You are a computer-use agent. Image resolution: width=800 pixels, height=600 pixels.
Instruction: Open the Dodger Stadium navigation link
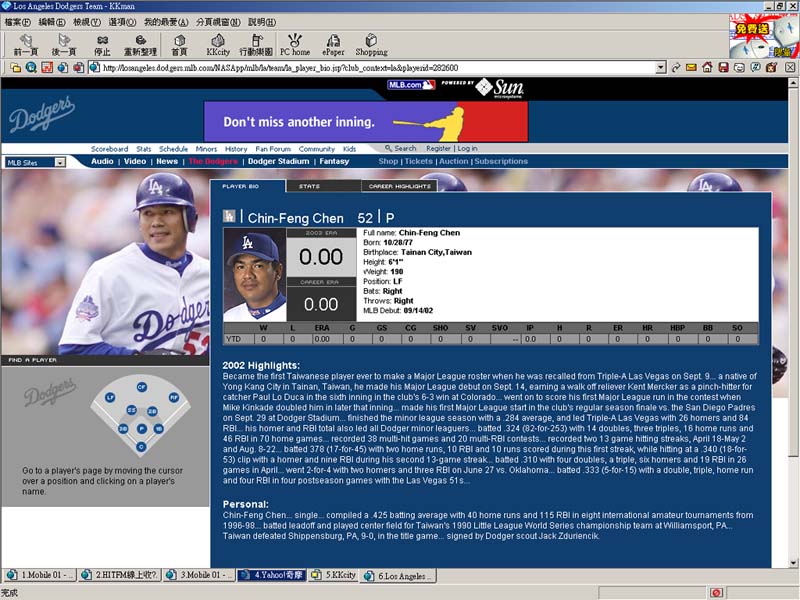[279, 161]
